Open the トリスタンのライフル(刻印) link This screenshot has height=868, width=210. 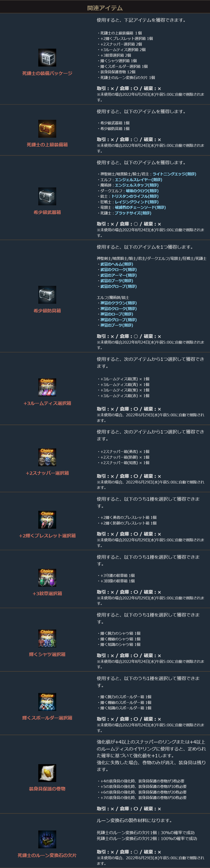[x=135, y=196]
